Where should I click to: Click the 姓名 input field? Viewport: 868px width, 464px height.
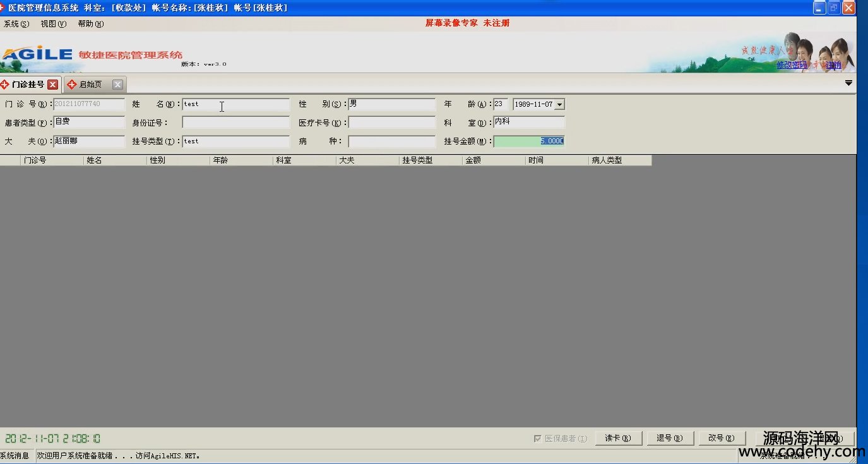point(235,105)
